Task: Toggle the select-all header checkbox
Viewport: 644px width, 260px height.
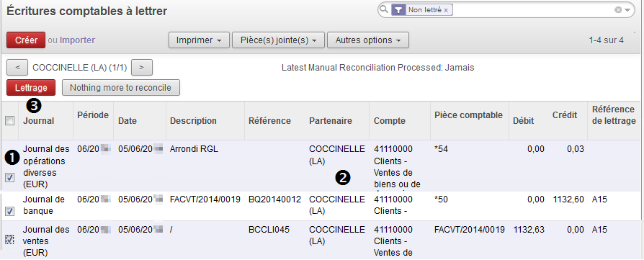Action: point(9,121)
